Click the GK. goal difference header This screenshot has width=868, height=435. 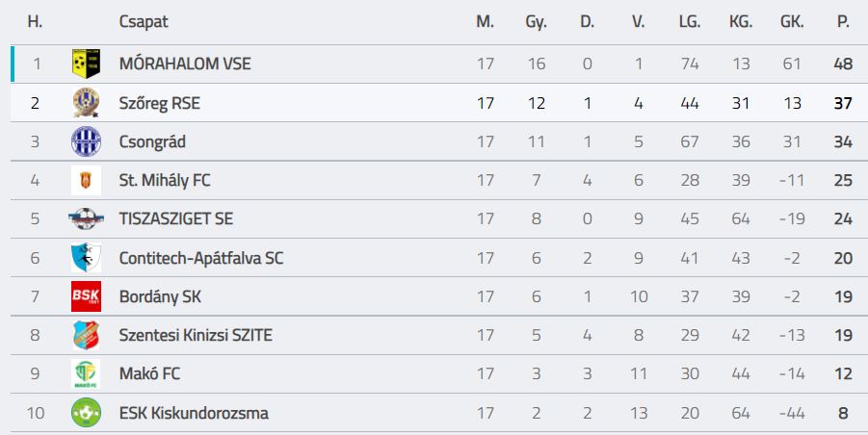(x=791, y=22)
